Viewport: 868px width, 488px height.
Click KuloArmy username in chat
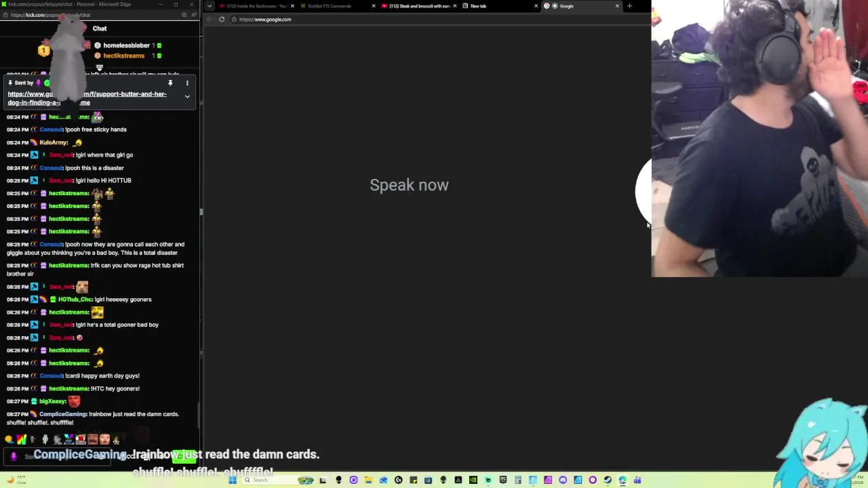54,142
